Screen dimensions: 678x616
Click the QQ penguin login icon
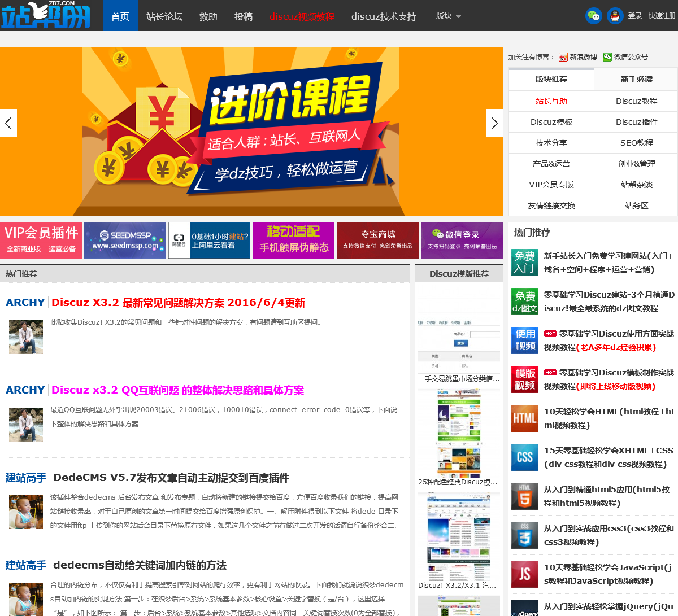tap(615, 16)
